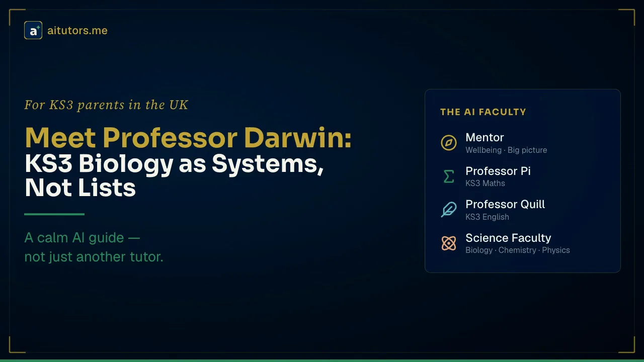This screenshot has height=362, width=644.
Task: Select the 'Meet Professor Darwin:' headline
Action: pyautogui.click(x=188, y=138)
